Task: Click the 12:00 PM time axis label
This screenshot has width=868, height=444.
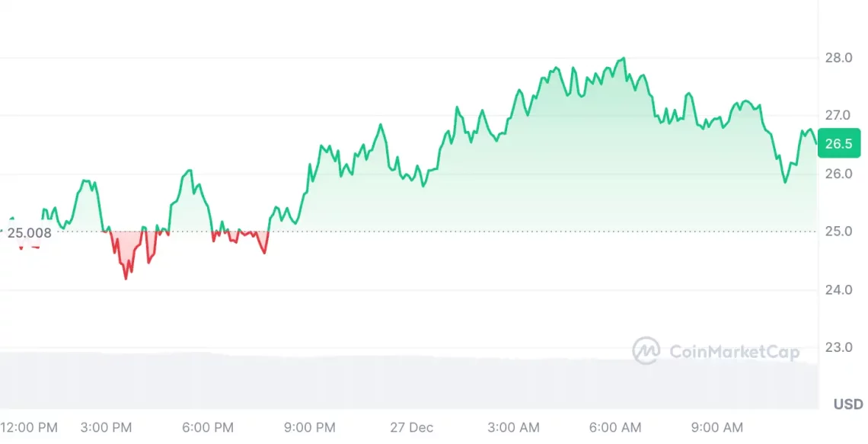Action: point(29,428)
